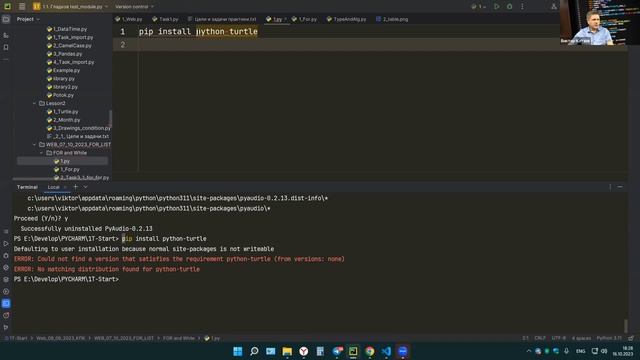Open Example.py in project tree

pos(63,70)
